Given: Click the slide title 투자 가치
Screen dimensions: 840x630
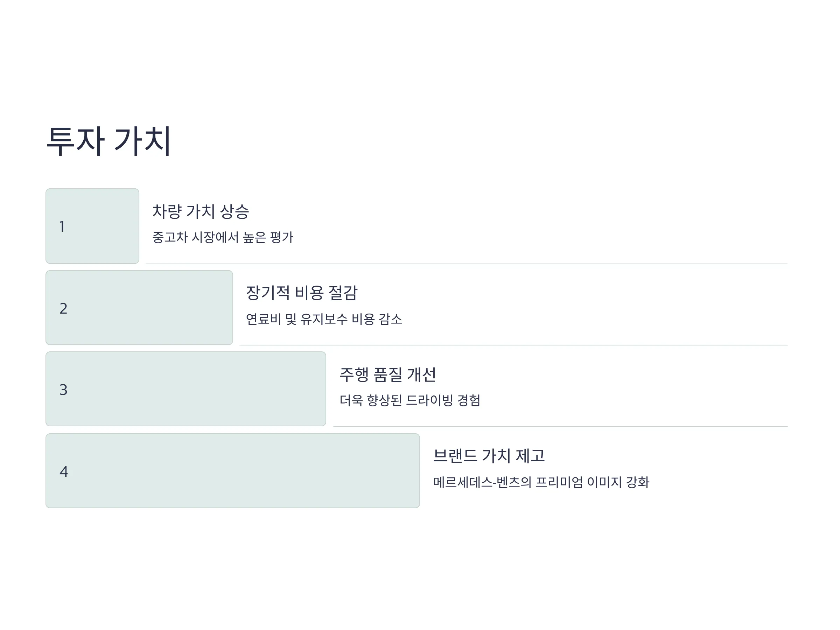Looking at the screenshot, I should [x=108, y=141].
